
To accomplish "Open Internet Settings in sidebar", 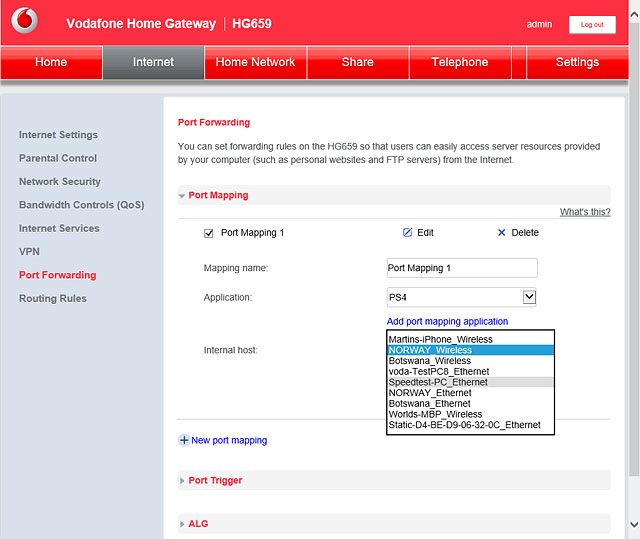I will tap(58, 135).
